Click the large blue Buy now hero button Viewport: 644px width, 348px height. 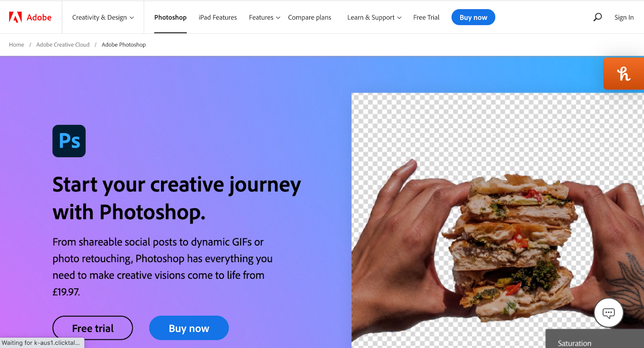(189, 328)
